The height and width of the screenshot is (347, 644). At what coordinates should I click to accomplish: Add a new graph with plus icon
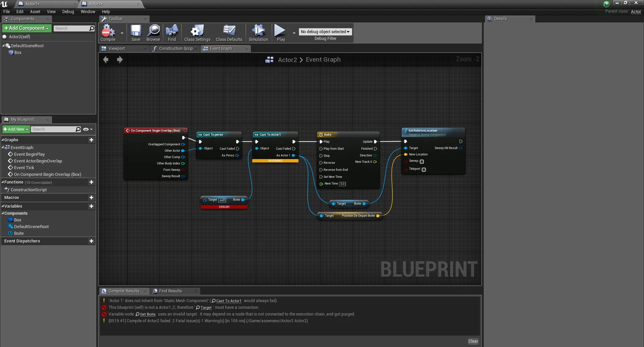[91, 140]
